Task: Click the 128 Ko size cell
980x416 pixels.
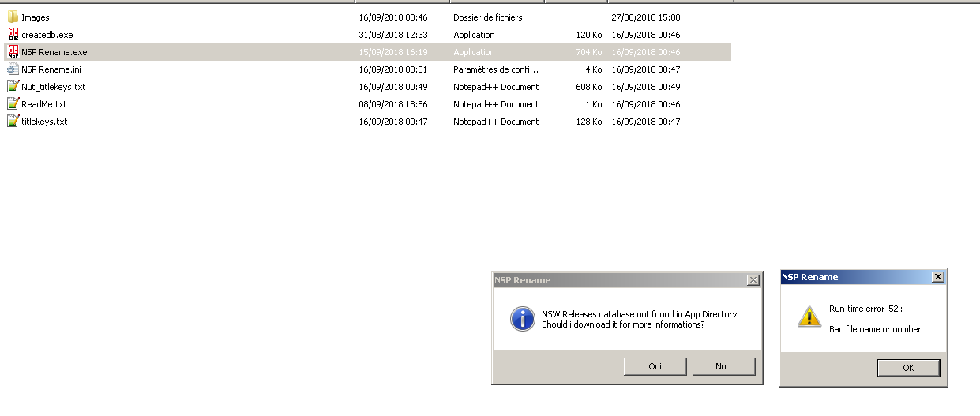Action: coord(589,122)
